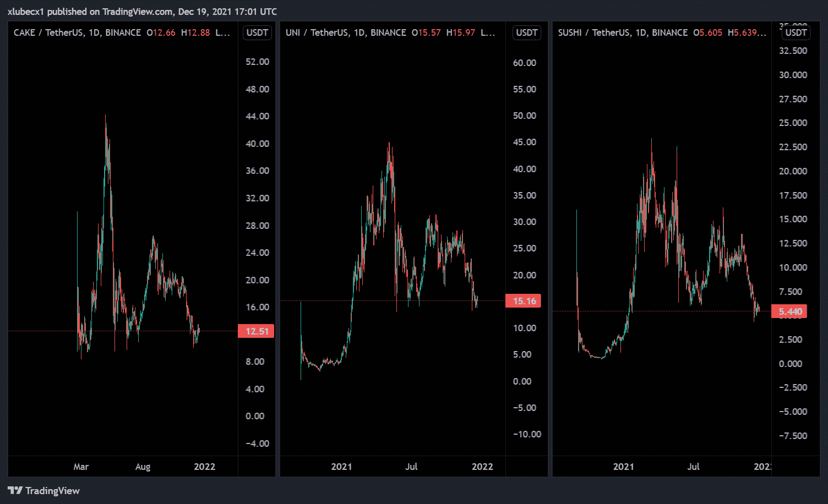Click the UNI high value H15.97

460,32
